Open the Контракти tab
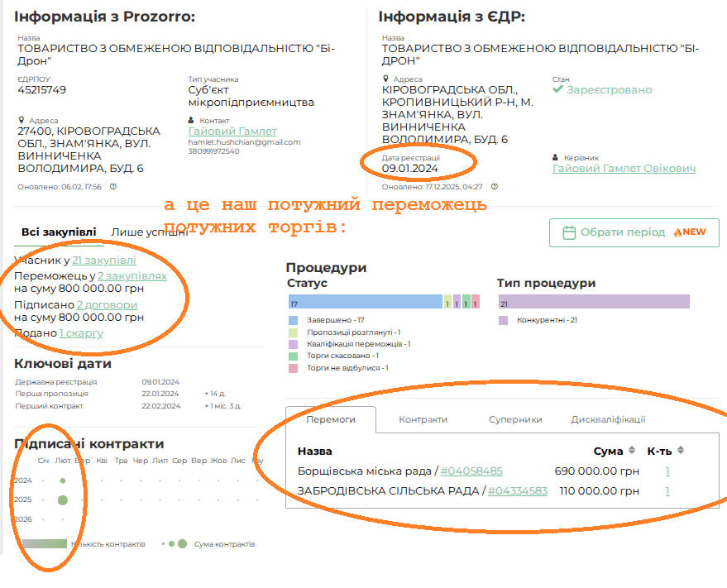 click(x=423, y=419)
